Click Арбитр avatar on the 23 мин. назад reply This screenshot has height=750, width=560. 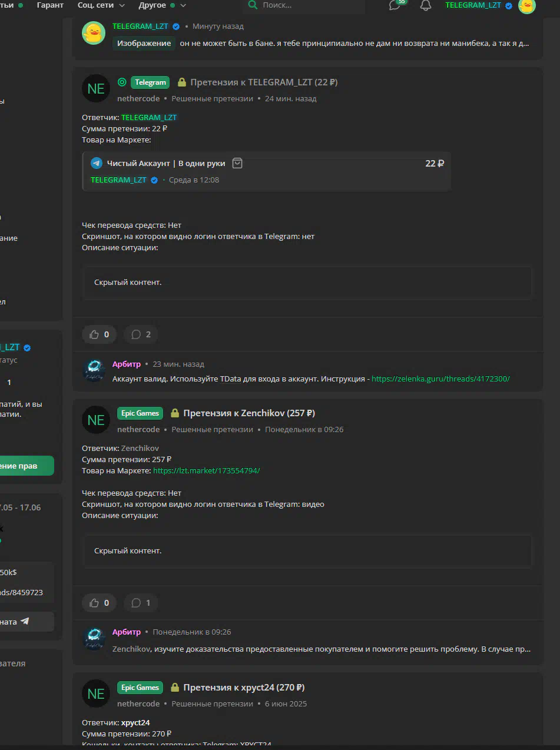pyautogui.click(x=94, y=371)
